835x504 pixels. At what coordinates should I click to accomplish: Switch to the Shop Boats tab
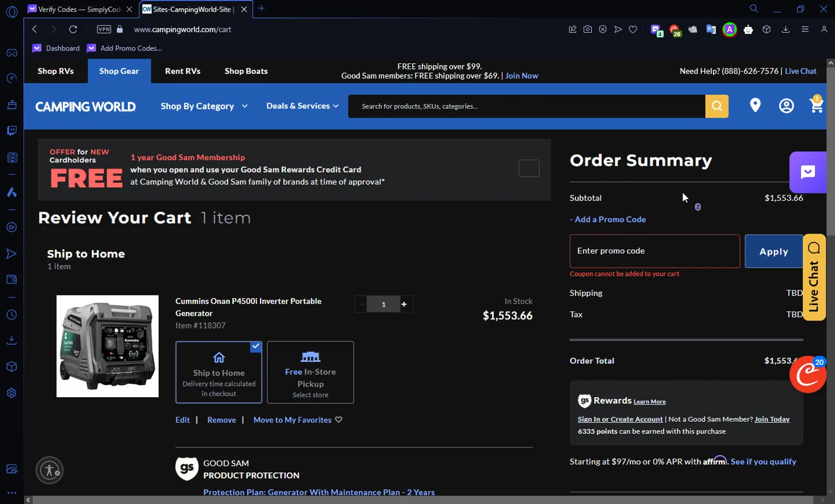(246, 71)
